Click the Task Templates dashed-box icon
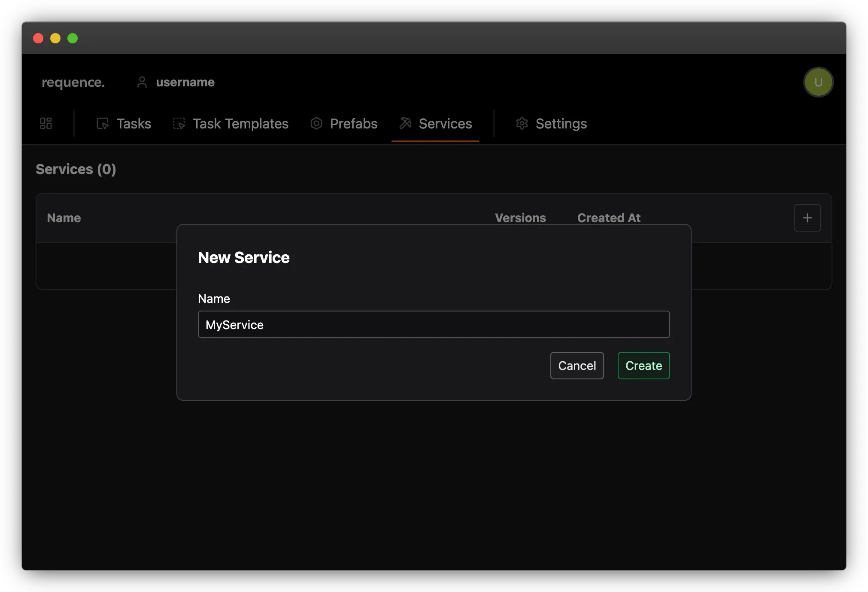Image resolution: width=868 pixels, height=592 pixels. [179, 124]
